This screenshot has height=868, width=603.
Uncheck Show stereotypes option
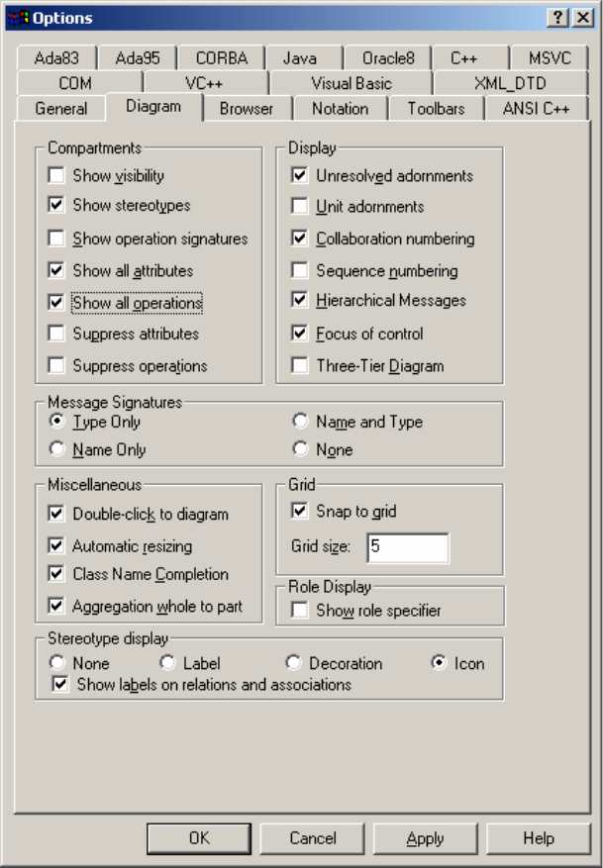point(56,206)
